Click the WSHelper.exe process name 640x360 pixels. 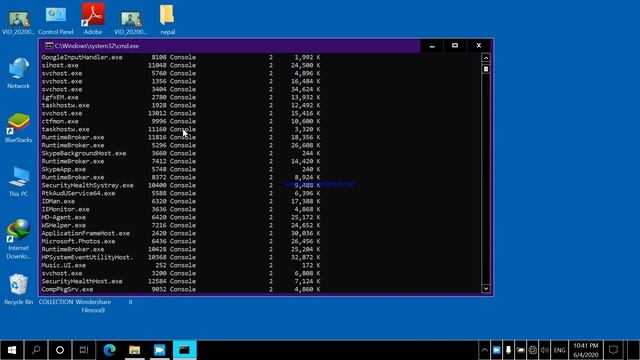pyautogui.click(x=63, y=225)
